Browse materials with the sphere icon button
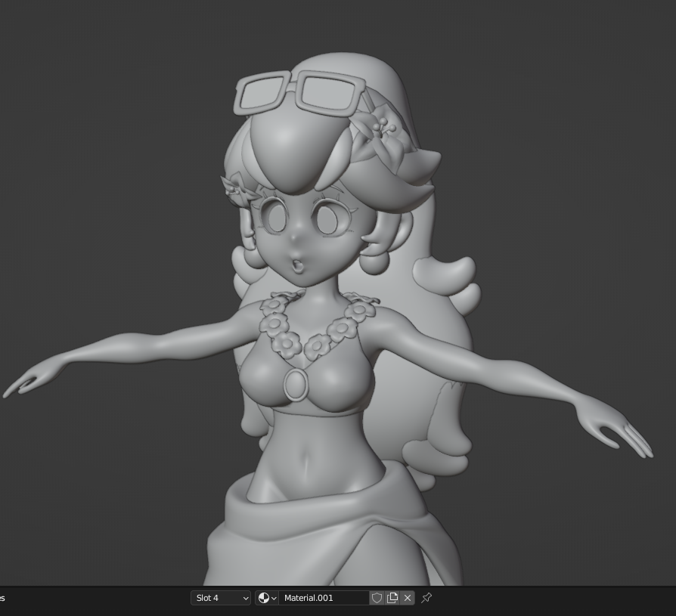Viewport: 676px width, 616px height. pos(267,598)
